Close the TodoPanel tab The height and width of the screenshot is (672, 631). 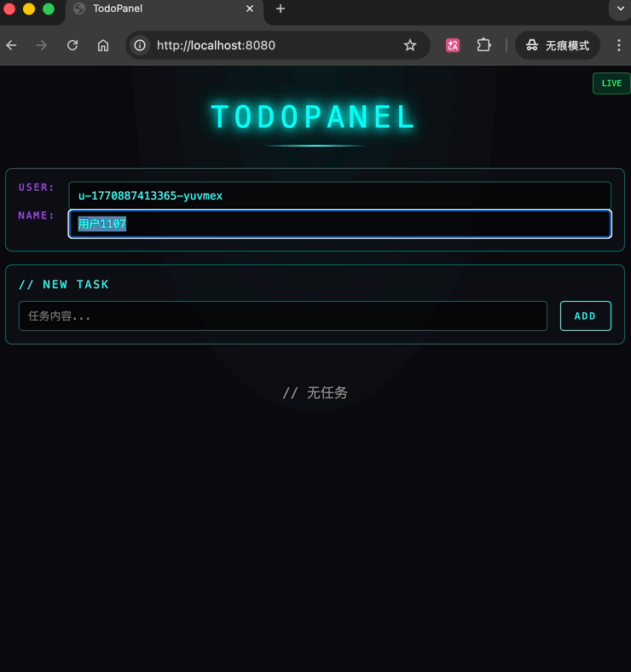(250, 9)
